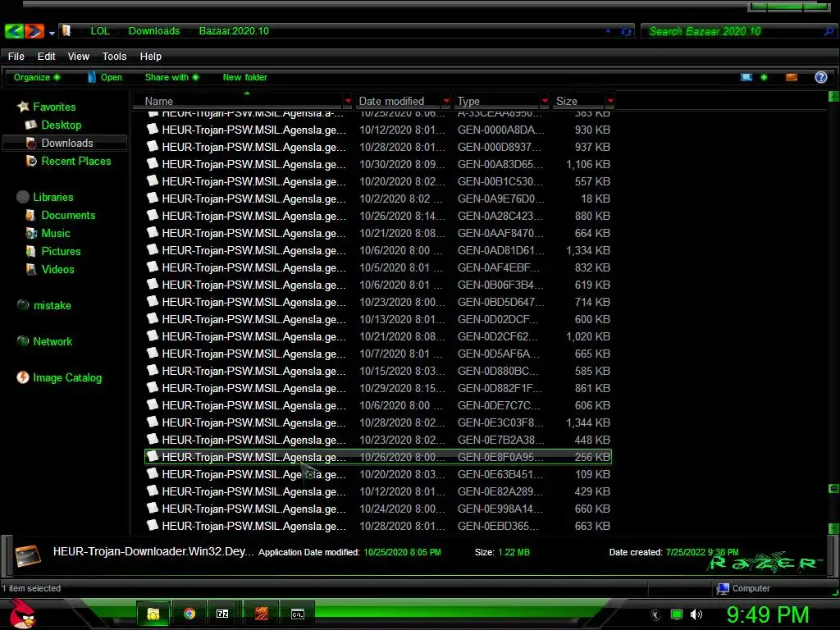Select Pictures library

click(53, 251)
